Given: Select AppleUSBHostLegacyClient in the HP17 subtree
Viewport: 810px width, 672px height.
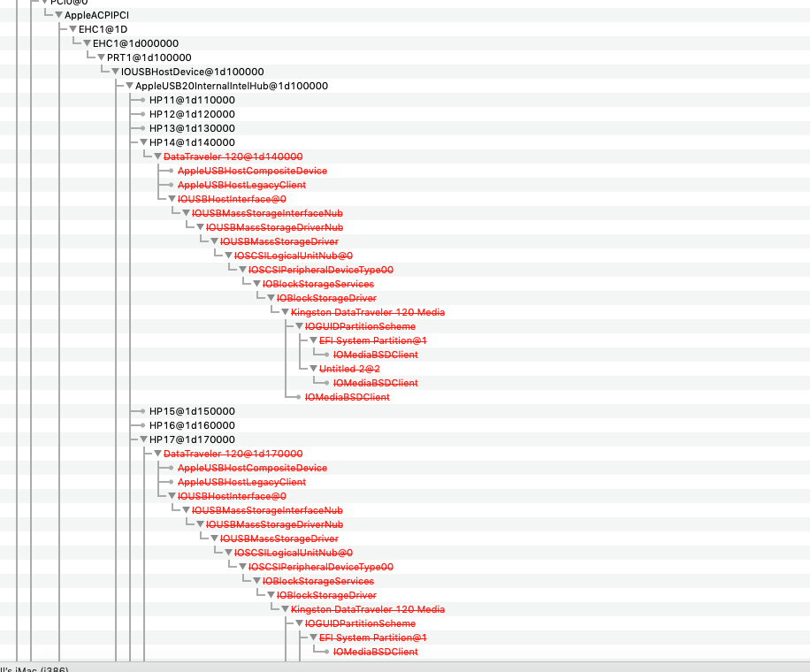Looking at the screenshot, I should 241,482.
